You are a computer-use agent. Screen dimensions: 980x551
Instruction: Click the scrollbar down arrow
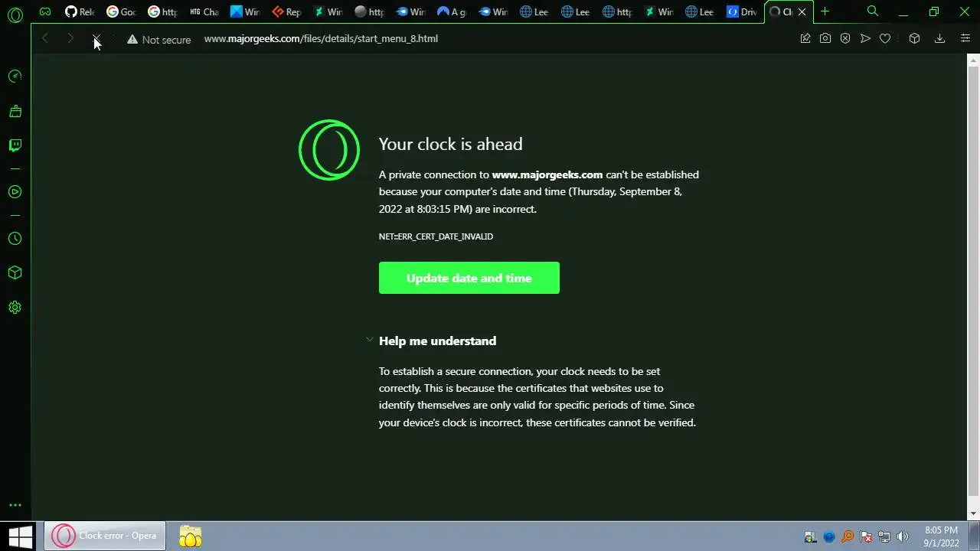coord(974,514)
